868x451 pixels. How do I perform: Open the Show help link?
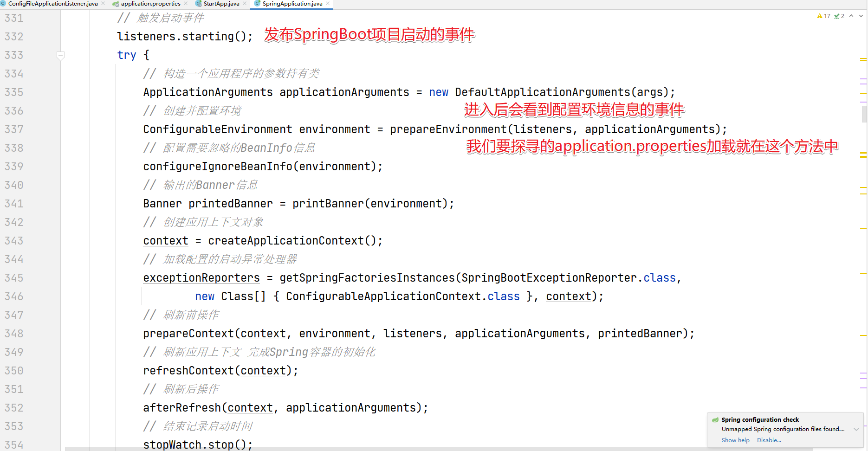coord(735,440)
